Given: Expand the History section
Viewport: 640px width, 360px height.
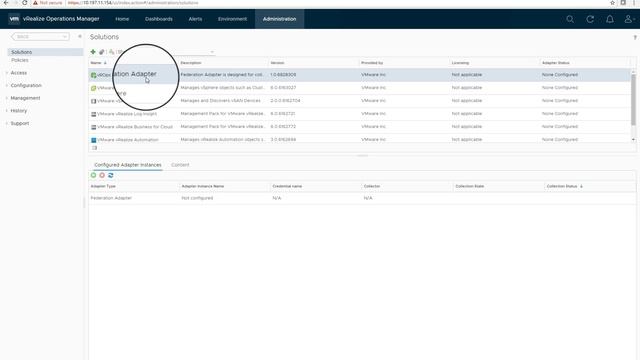Looking at the screenshot, I should (18, 111).
